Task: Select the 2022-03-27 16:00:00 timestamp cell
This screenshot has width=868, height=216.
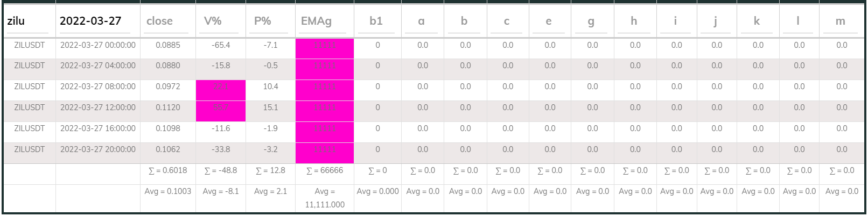Action: (x=98, y=128)
